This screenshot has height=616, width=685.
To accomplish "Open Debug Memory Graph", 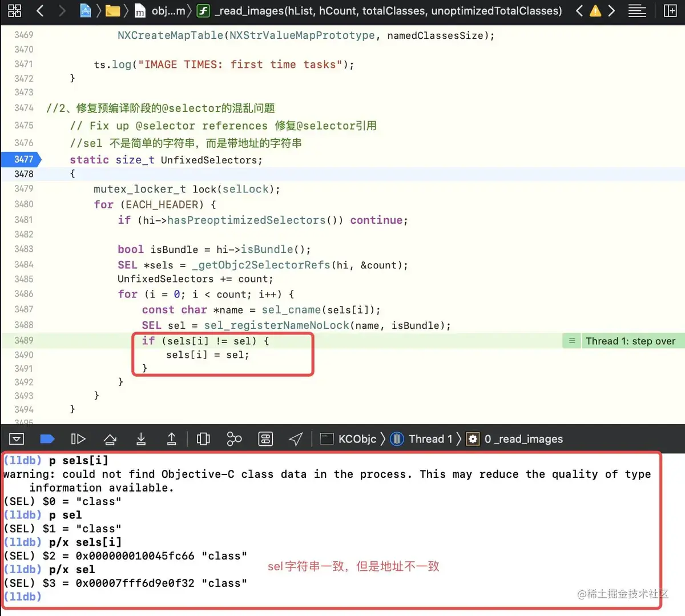I will (234, 439).
